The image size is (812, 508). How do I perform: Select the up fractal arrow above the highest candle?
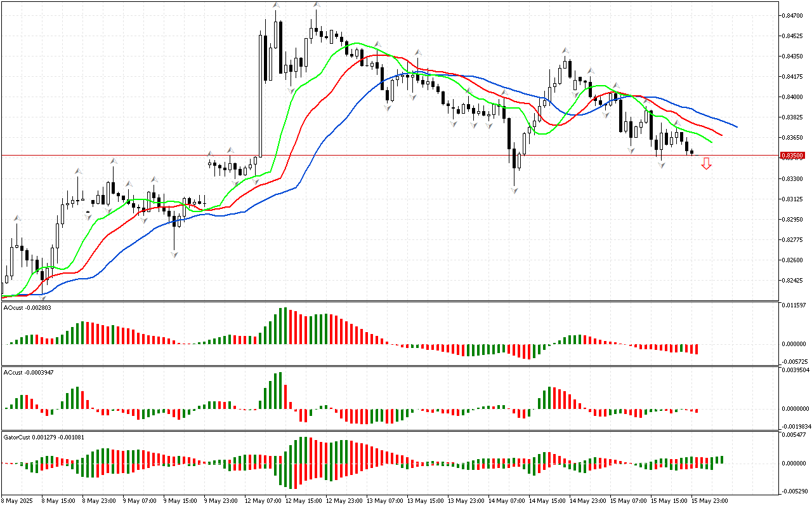(316, 5)
